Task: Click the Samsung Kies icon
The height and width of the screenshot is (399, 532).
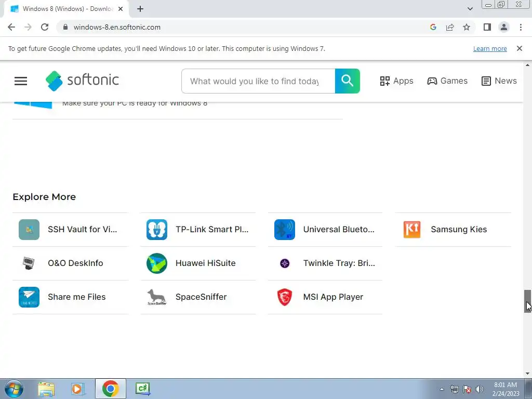Action: [x=412, y=230]
